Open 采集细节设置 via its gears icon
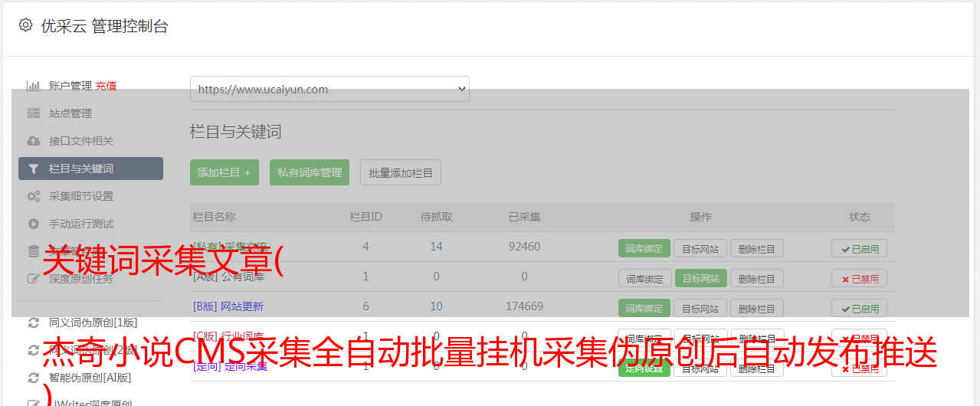This screenshot has height=406, width=980. pos(34,196)
